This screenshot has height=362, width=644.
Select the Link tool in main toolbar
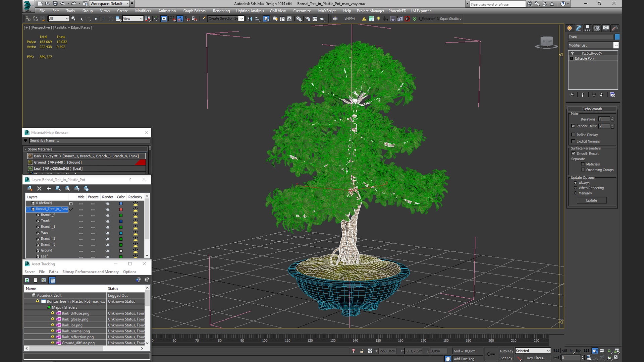(x=28, y=19)
